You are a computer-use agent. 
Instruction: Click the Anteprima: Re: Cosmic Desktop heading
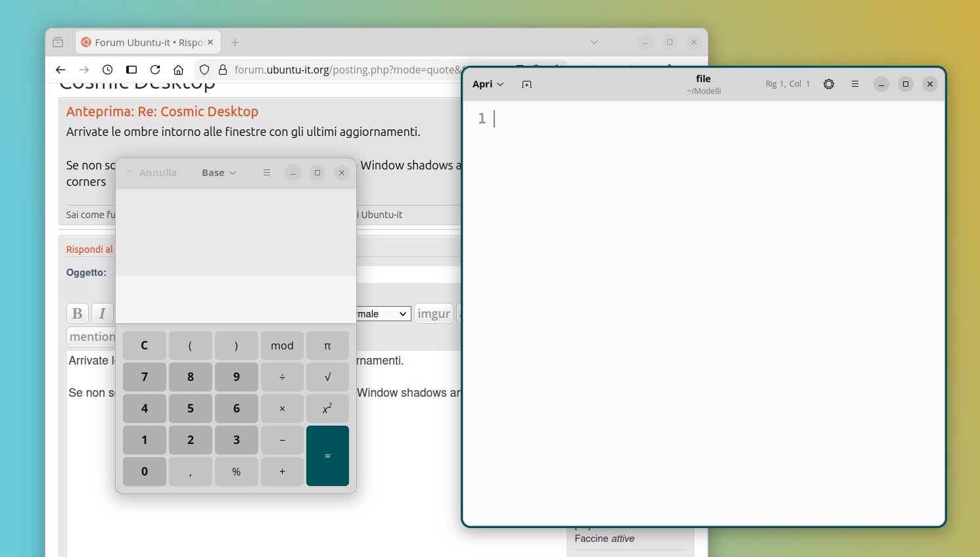[162, 112]
